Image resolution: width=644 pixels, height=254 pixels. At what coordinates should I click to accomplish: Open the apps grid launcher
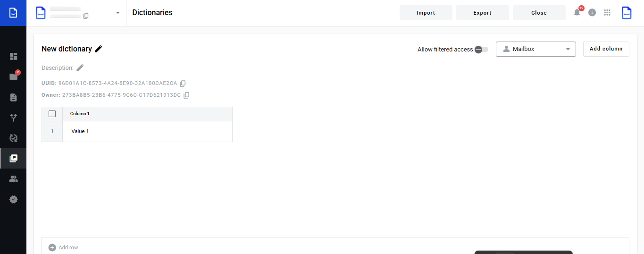point(607,13)
